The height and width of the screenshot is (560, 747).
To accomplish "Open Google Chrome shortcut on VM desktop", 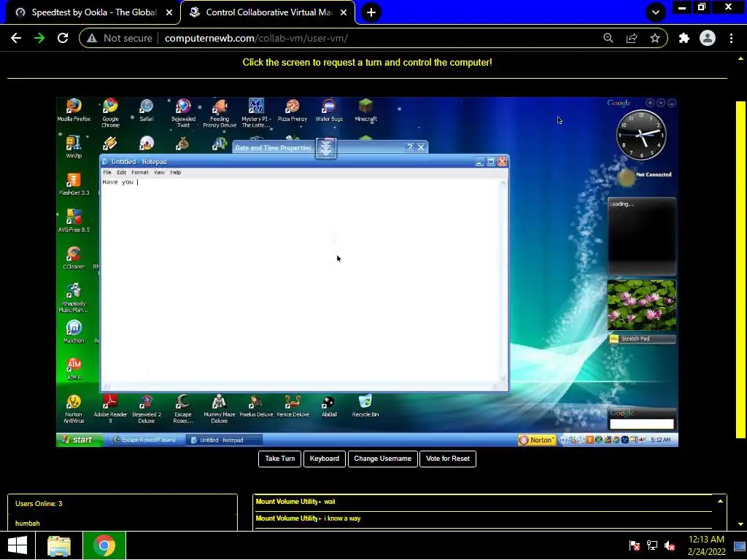I will pos(110,113).
